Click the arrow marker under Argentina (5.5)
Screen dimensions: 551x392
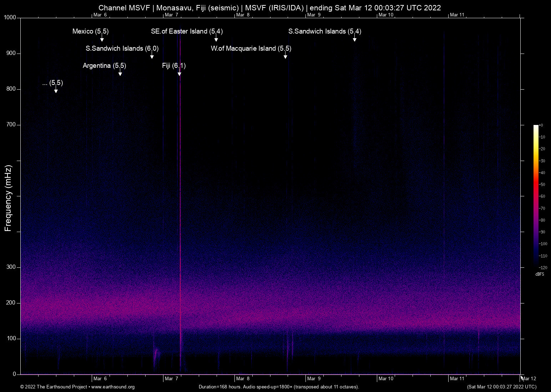pos(120,73)
